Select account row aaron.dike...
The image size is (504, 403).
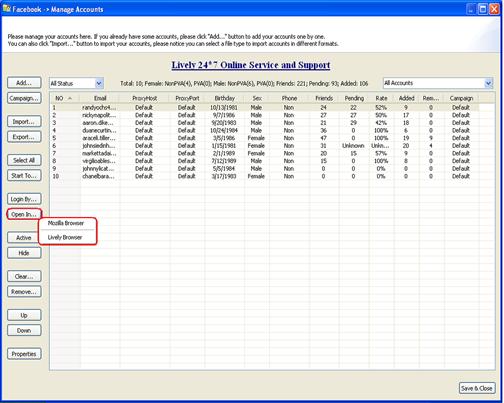click(x=265, y=123)
